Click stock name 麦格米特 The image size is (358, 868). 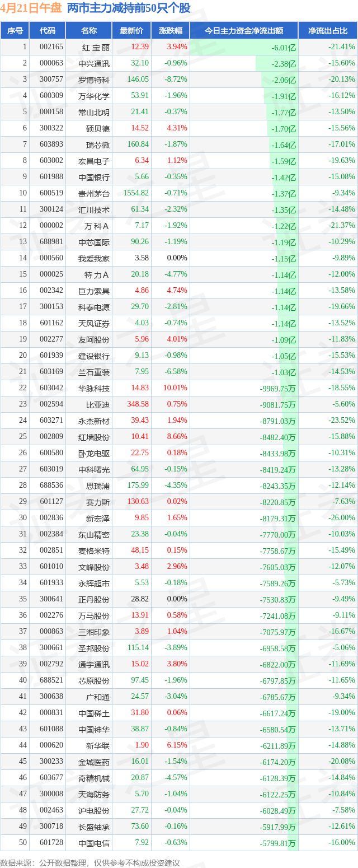pyautogui.click(x=94, y=550)
